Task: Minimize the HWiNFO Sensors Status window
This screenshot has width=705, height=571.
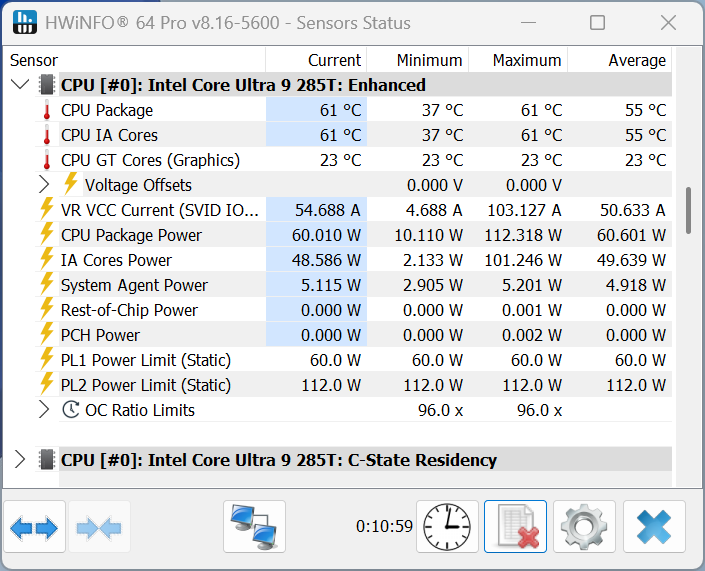Action: point(529,22)
